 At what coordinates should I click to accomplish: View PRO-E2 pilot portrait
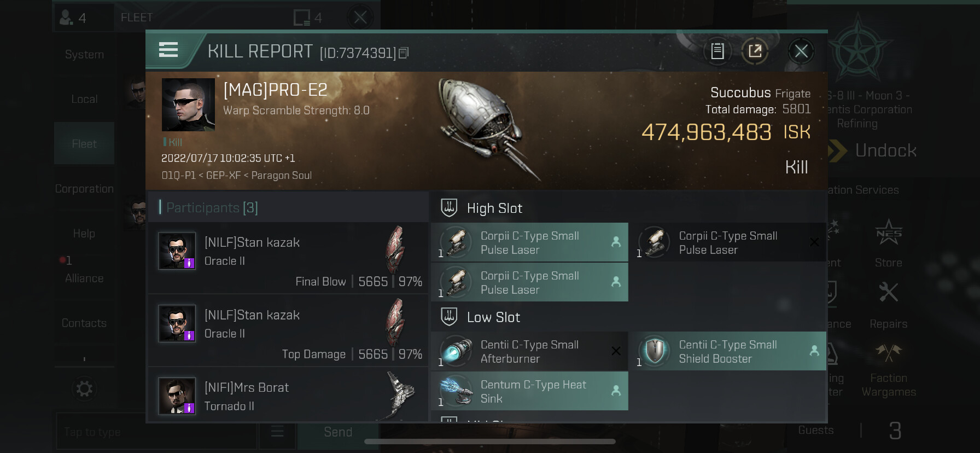tap(188, 104)
